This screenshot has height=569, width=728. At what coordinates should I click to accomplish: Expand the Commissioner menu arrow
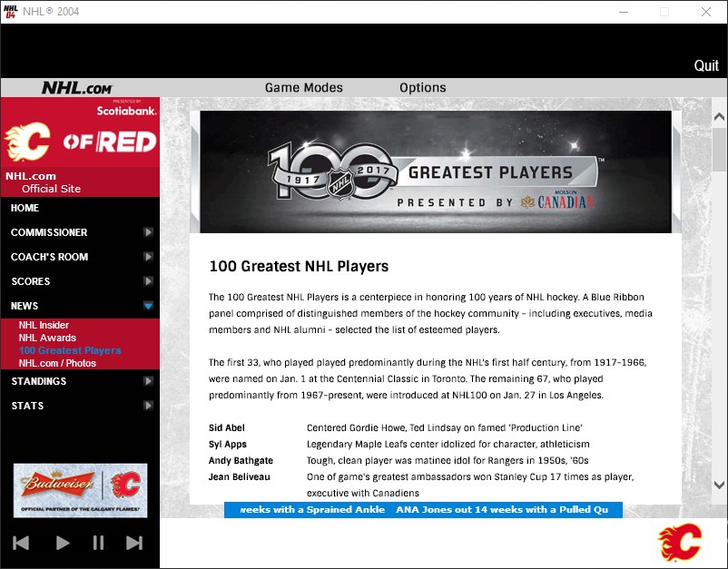(148, 232)
